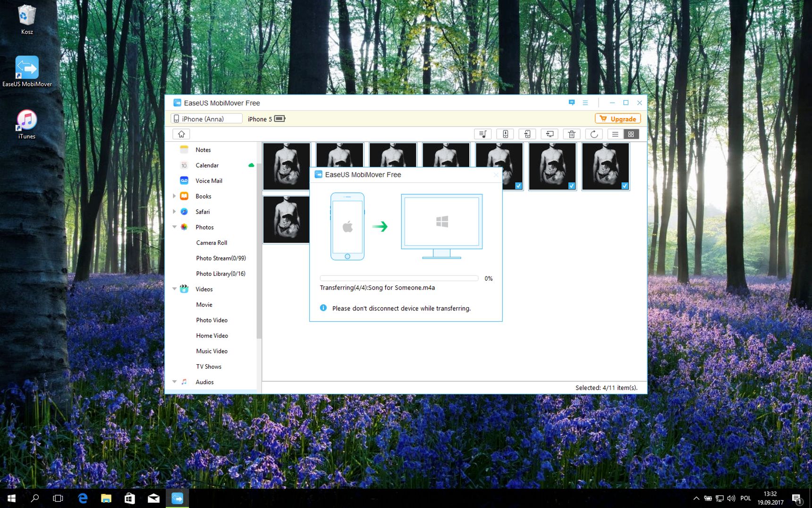Expand the Books tree node
812x508 pixels.
coord(174,196)
